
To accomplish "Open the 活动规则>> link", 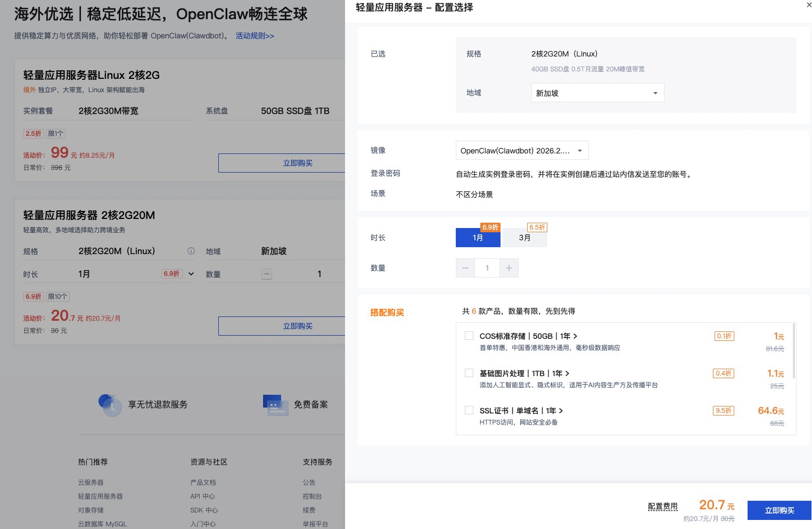I will click(x=255, y=36).
